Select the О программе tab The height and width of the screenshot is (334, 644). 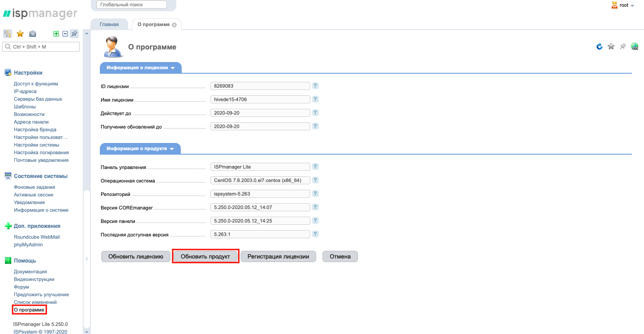153,24
